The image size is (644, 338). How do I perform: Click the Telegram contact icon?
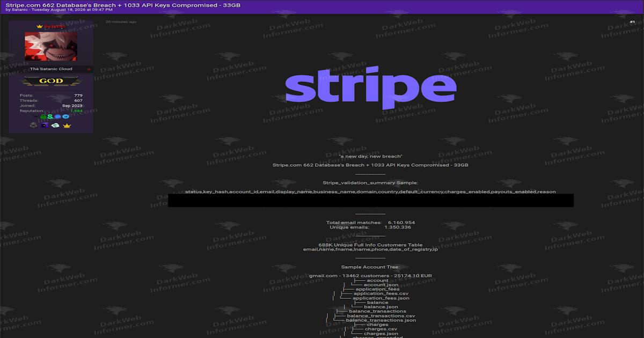tap(66, 116)
